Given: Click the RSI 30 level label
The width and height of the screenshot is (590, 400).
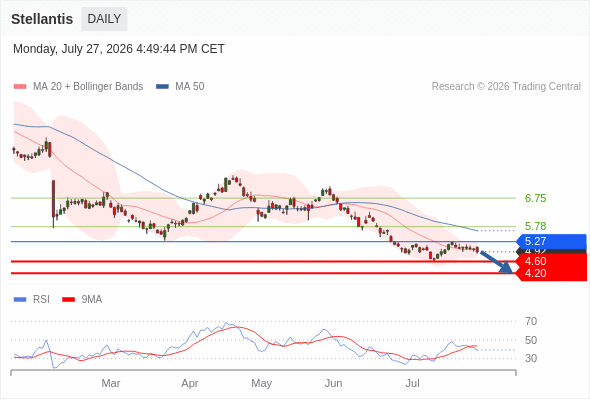Looking at the screenshot, I should tap(531, 358).
